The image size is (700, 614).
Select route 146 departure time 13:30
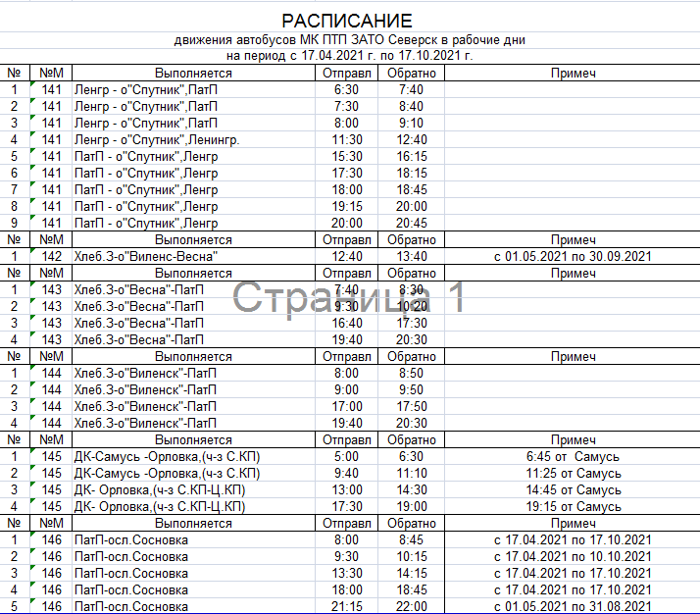[x=347, y=573]
